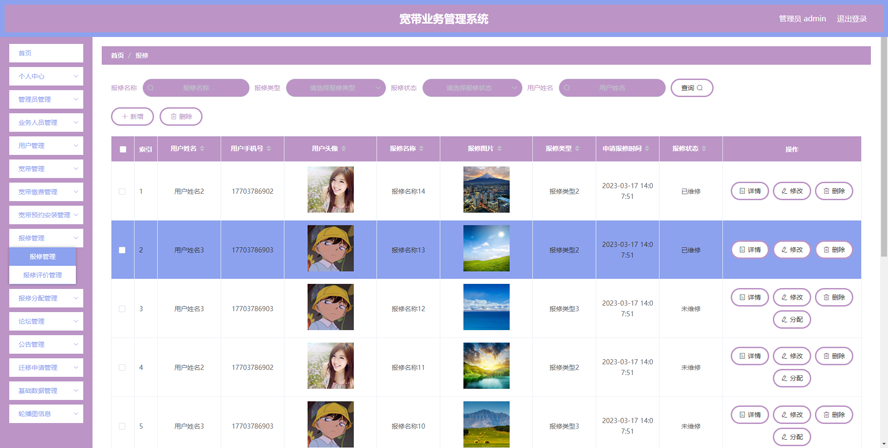Expand the 业务人员管理 sidebar menu
The width and height of the screenshot is (888, 448).
tap(46, 122)
